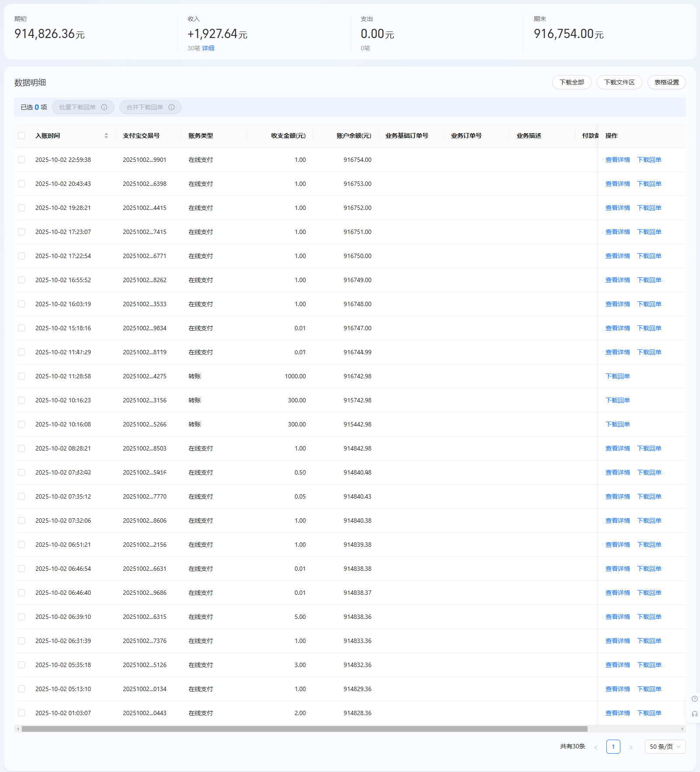Open the 50 条/页 page size dropdown
Viewport: 700px width, 772px height.
(665, 747)
